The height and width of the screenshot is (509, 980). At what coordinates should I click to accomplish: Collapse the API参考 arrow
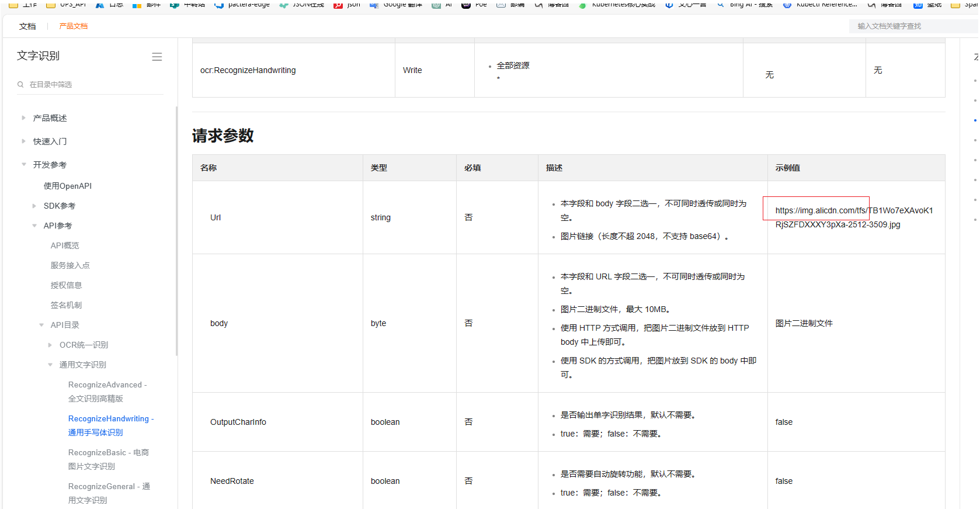tap(34, 226)
